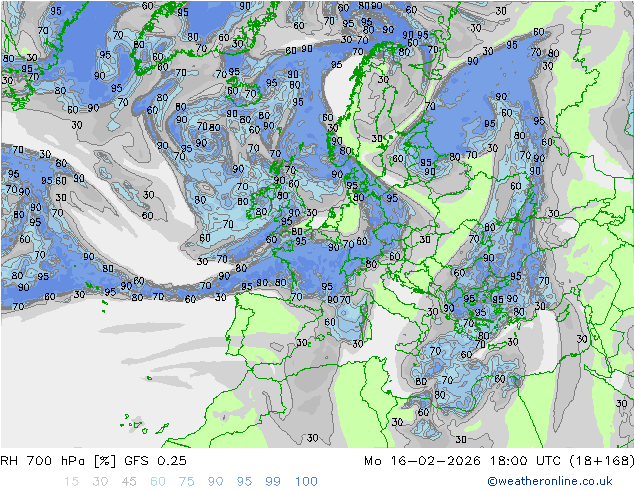Click the legend value 15
This screenshot has width=634, height=490.
click(x=71, y=481)
